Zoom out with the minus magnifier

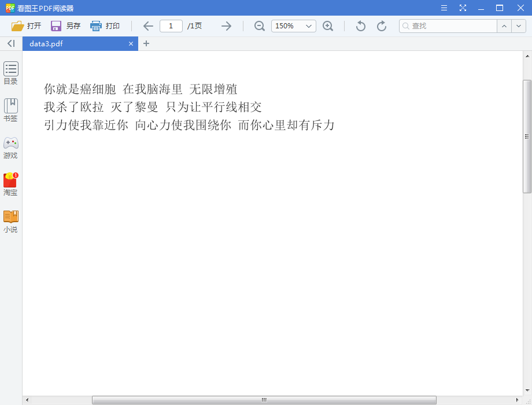pos(260,26)
